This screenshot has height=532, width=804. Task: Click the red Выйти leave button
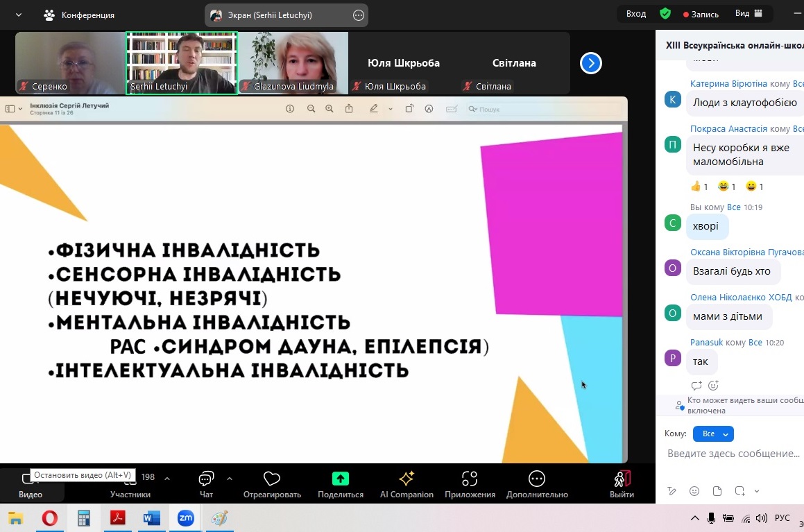pos(622,484)
